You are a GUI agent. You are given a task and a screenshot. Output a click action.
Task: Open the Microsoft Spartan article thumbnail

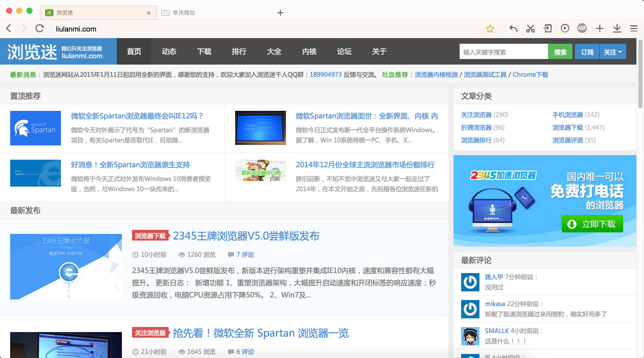point(36,128)
